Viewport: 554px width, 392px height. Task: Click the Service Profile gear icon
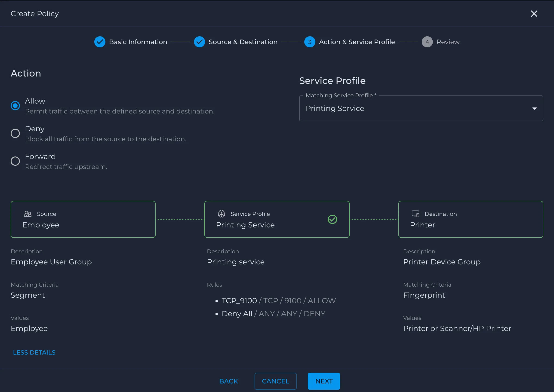coord(222,214)
